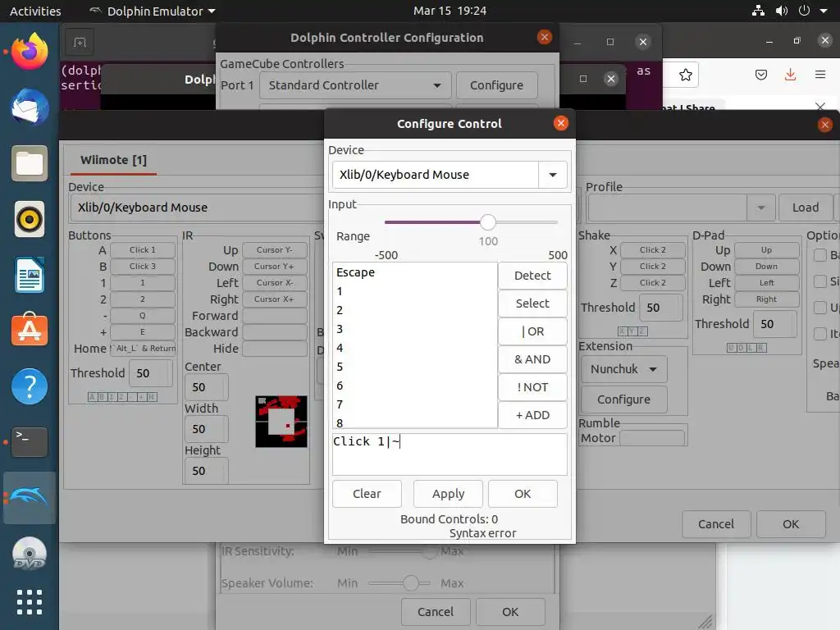The image size is (840, 630).
Task: Open Thunderbird mail from the dock
Action: (x=30, y=107)
